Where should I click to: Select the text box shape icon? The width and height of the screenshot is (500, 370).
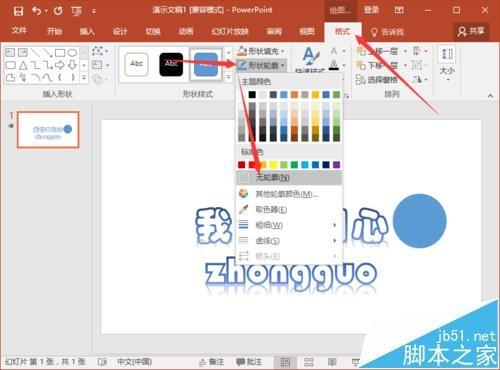(x=10, y=52)
